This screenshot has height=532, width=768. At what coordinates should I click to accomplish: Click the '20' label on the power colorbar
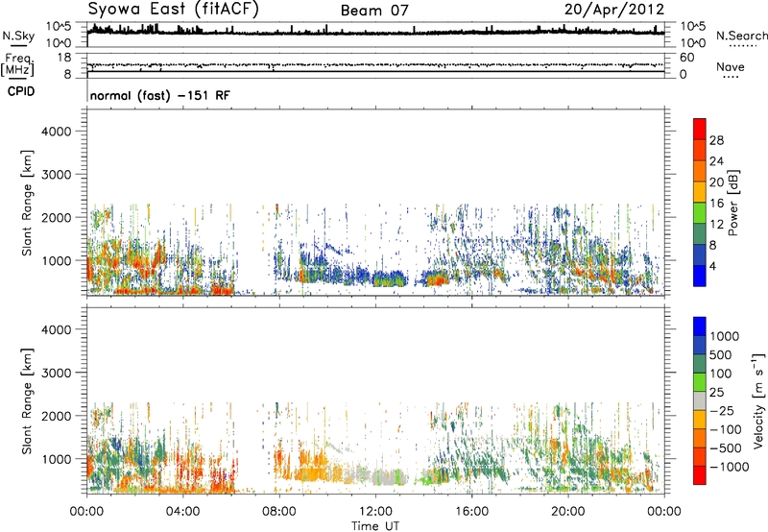tap(716, 182)
